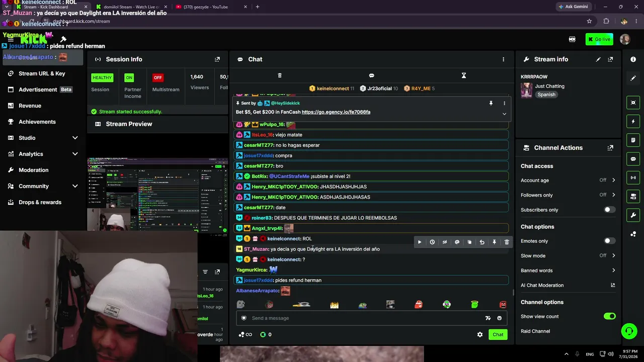Open the emoji picker in message box
This screenshot has height=362, width=644.
pos(499,318)
